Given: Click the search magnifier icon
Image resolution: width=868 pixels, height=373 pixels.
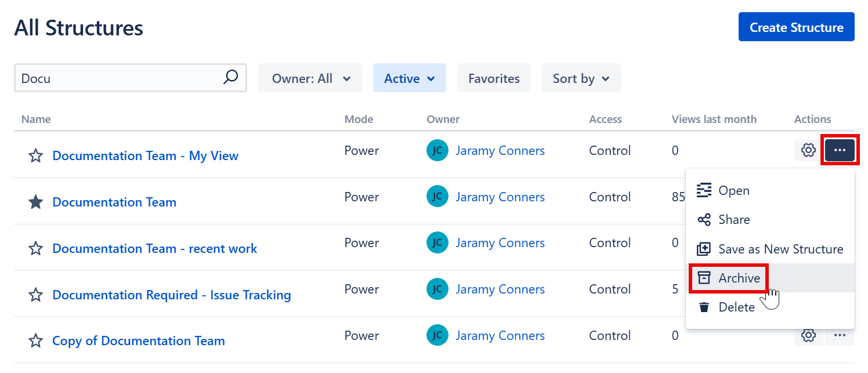Looking at the screenshot, I should click(230, 77).
